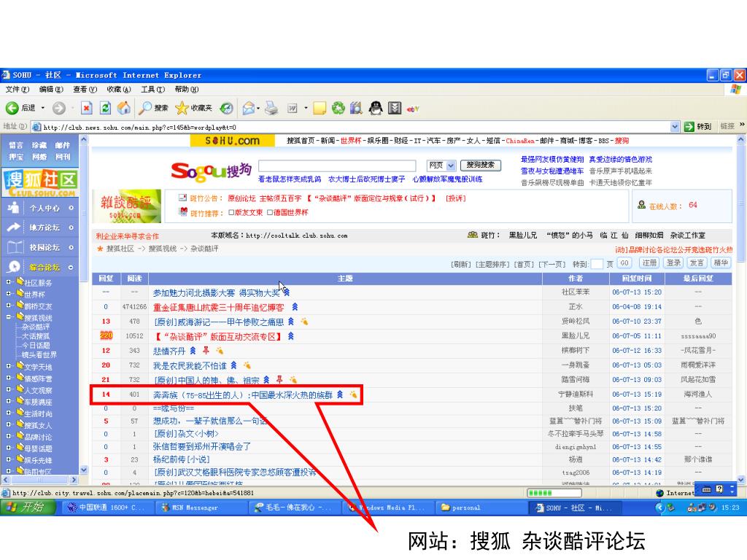Expand the 鹊桥交友 tree node
747x560 pixels.
click(8, 306)
